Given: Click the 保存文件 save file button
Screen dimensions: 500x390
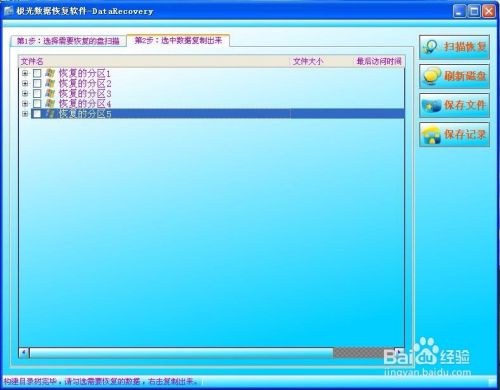Looking at the screenshot, I should coord(454,105).
